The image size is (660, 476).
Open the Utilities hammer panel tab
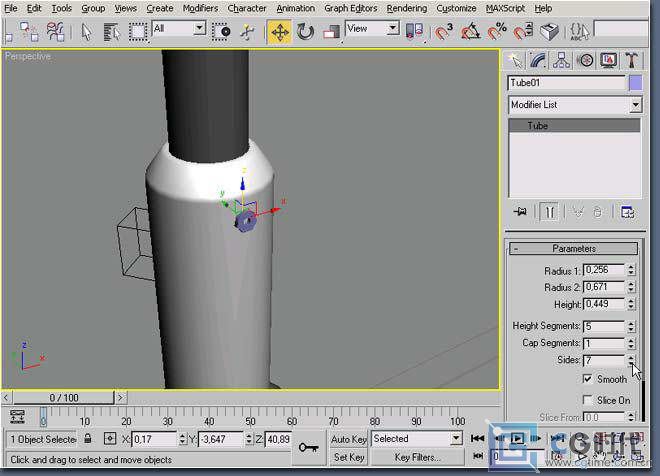tap(631, 61)
